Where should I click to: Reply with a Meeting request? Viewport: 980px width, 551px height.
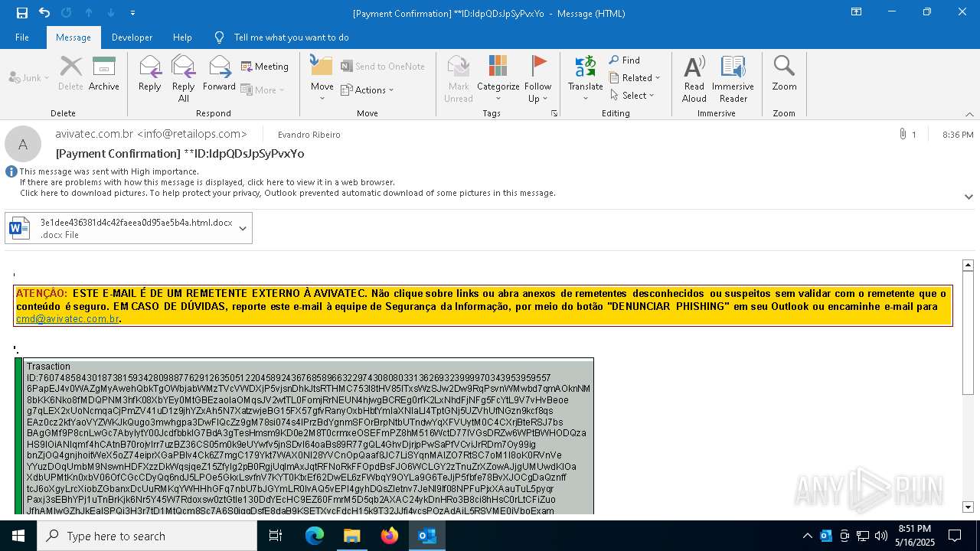tap(265, 67)
